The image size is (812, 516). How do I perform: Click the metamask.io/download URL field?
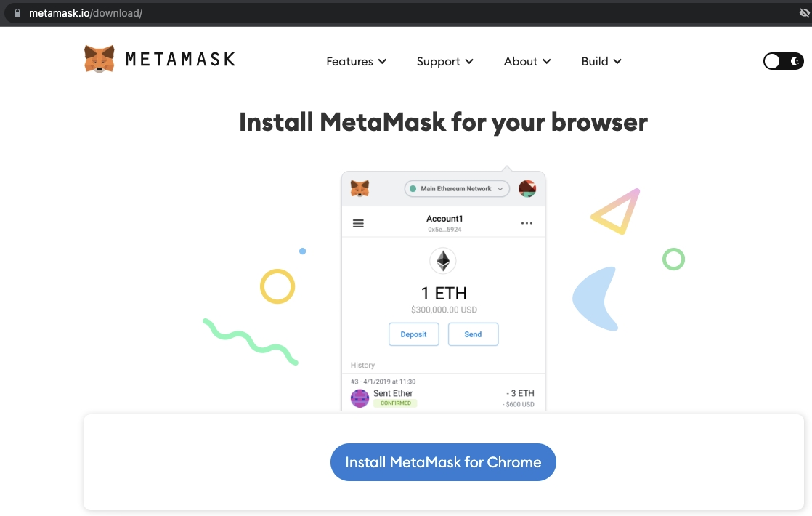[x=86, y=13]
